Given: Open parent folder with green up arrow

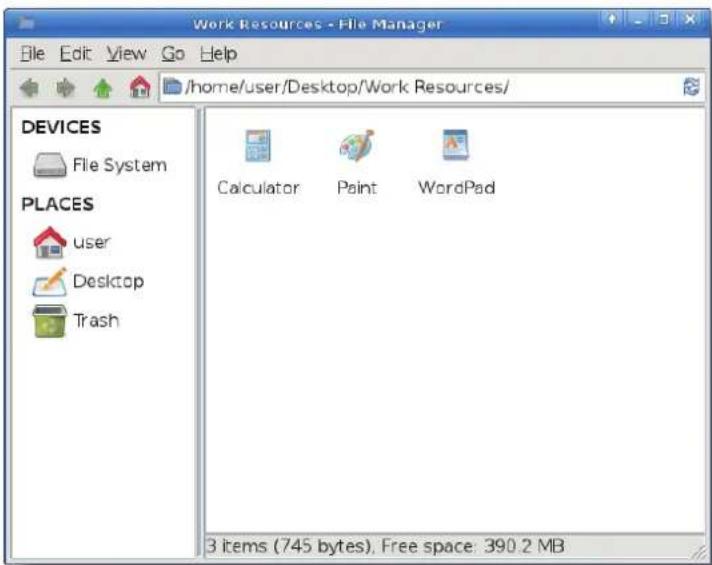Looking at the screenshot, I should point(103,87).
